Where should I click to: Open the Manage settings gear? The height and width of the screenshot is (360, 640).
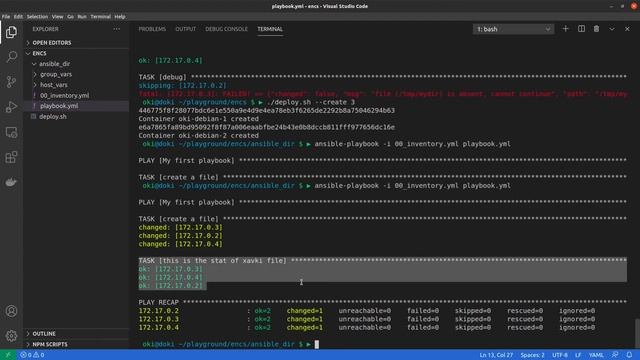point(11,336)
